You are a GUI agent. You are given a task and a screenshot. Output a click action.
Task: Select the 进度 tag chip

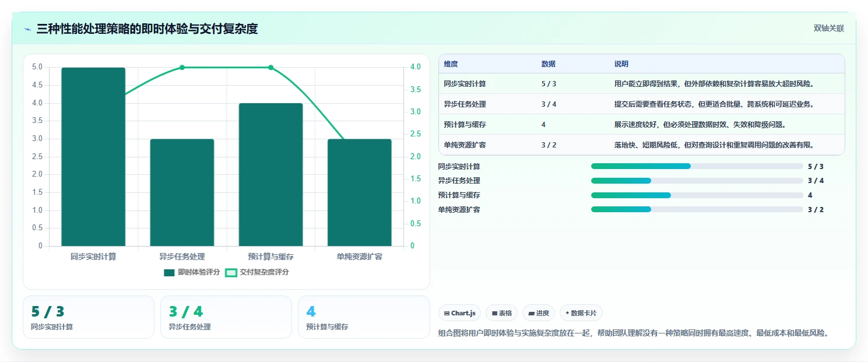coord(539,313)
